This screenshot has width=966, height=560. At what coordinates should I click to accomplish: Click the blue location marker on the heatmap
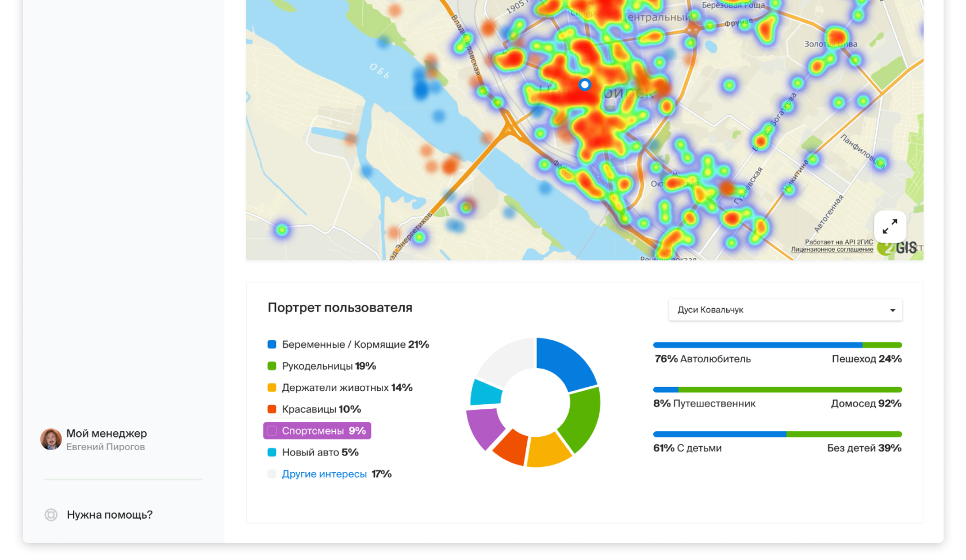coord(585,85)
